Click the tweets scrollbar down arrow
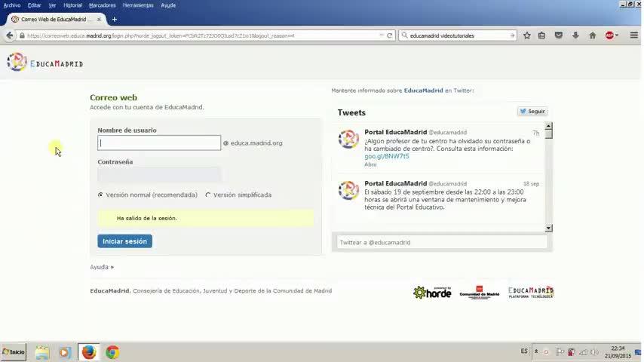This screenshot has height=362, width=644. [x=549, y=228]
